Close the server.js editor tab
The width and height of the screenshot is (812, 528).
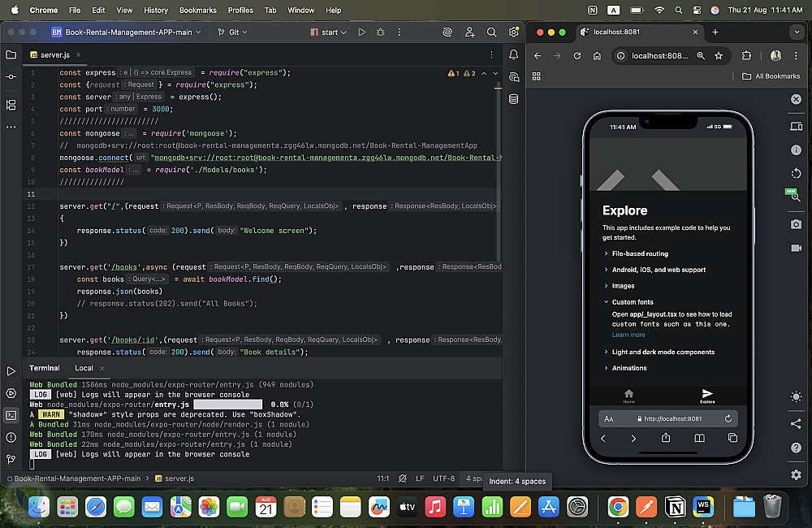click(78, 55)
